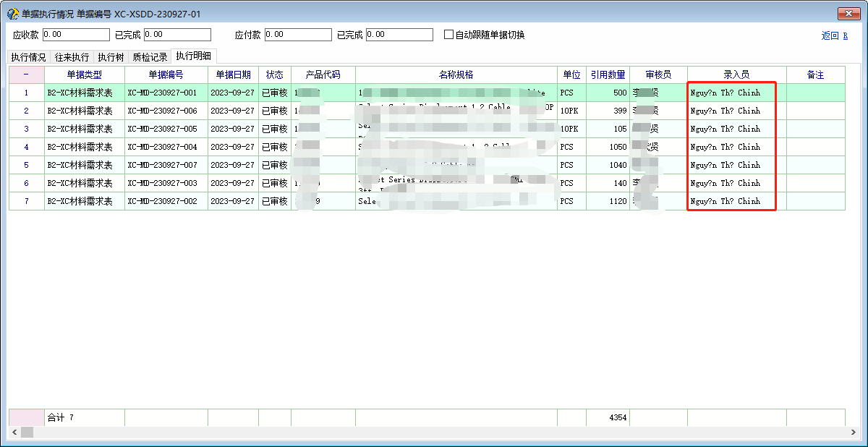Click into the 应付款 amount field
This screenshot has height=447, width=868.
(297, 35)
